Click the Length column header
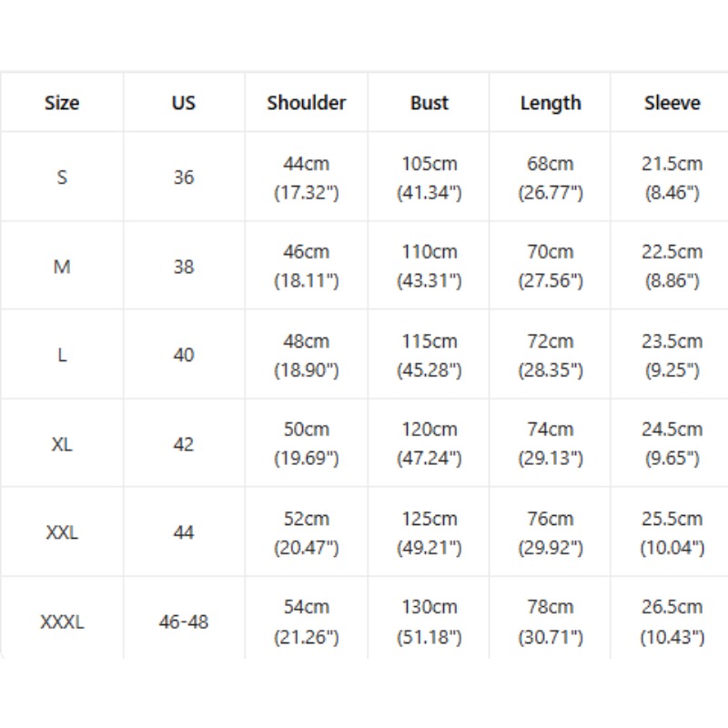This screenshot has height=728, width=728. click(x=551, y=103)
